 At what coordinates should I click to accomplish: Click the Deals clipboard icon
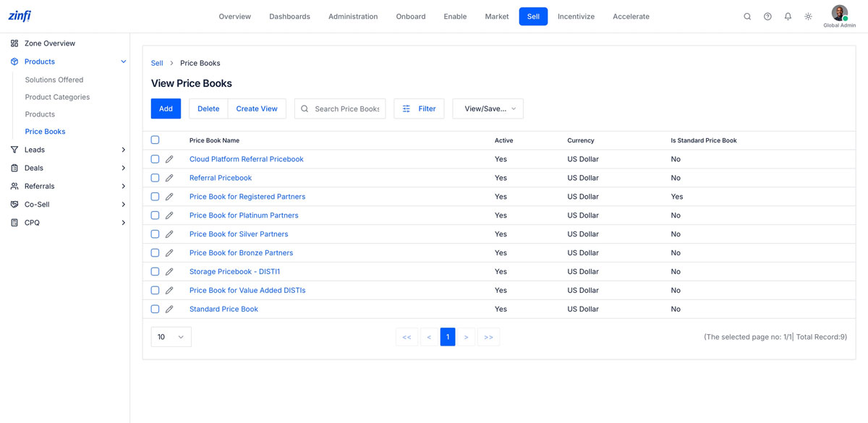click(x=14, y=168)
